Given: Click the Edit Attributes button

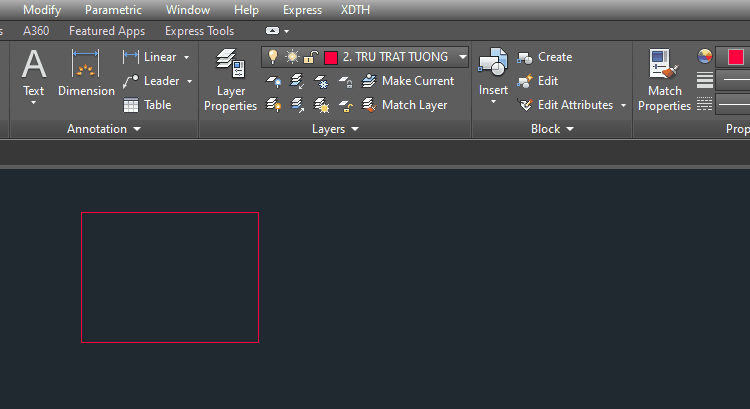Looking at the screenshot, I should click(x=574, y=105).
